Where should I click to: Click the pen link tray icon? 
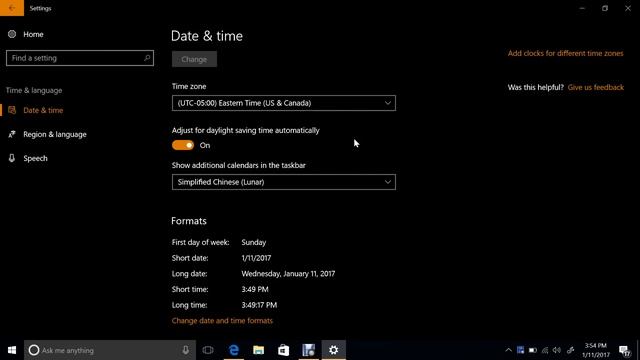pyautogui.click(x=571, y=350)
